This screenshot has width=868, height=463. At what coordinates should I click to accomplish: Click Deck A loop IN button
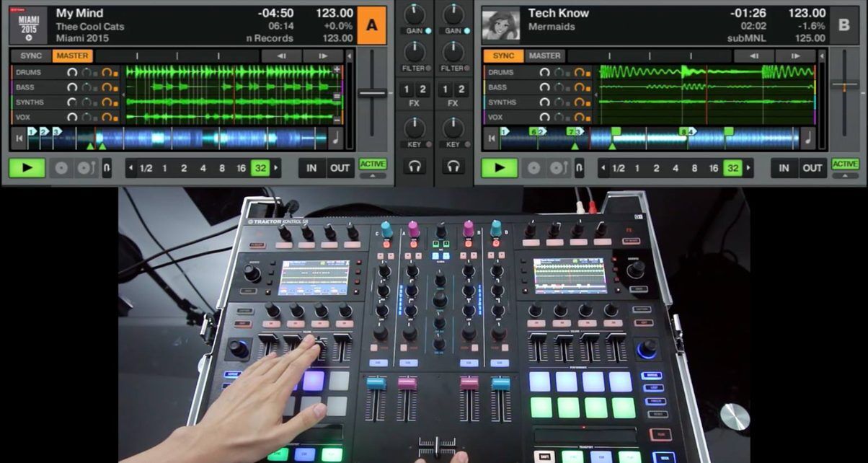click(311, 168)
